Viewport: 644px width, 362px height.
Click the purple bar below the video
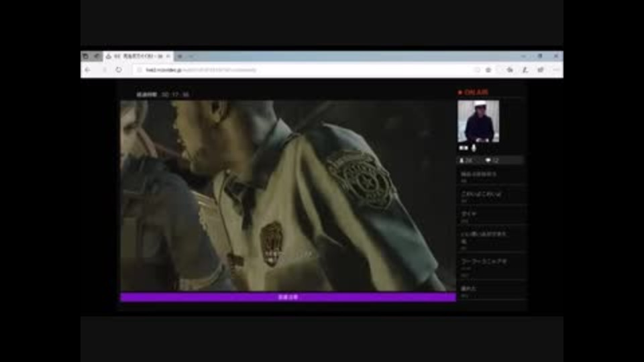tap(288, 297)
